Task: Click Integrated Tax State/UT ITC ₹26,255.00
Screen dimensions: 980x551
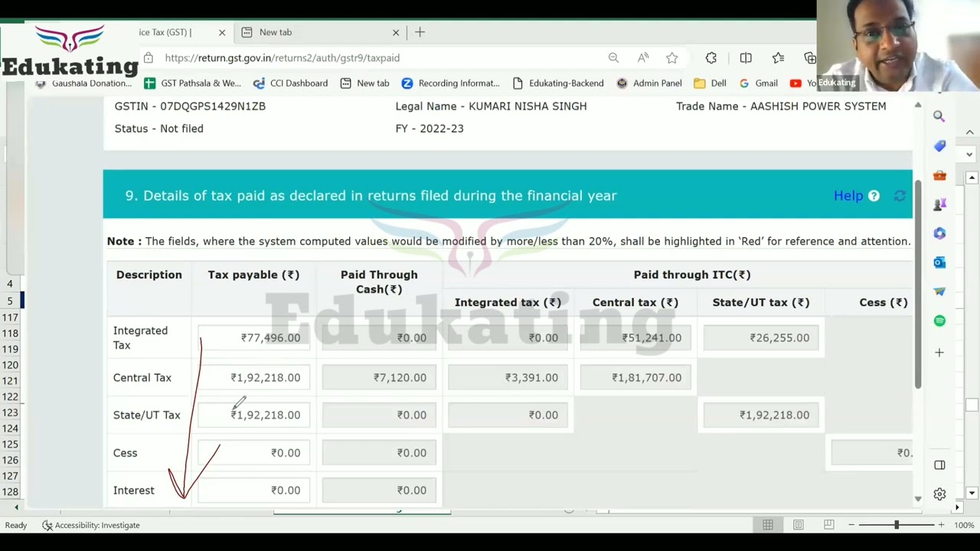Action: (761, 337)
